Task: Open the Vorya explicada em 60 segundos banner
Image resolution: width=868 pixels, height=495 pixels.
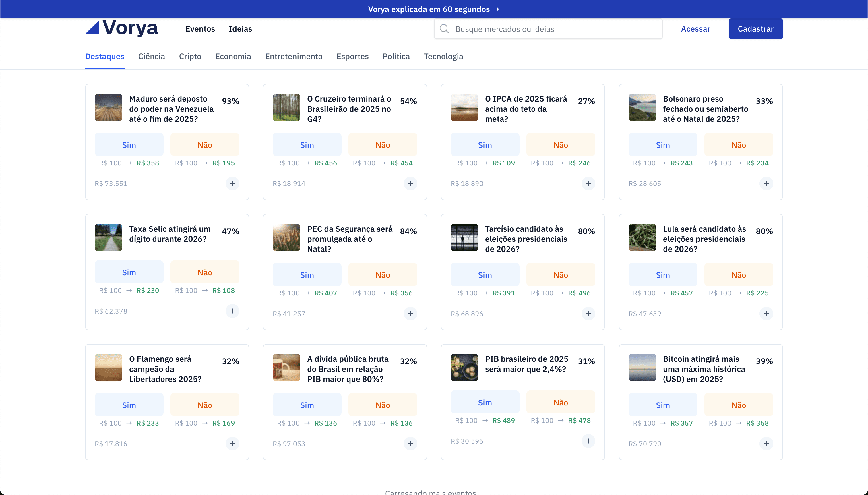Action: point(434,9)
